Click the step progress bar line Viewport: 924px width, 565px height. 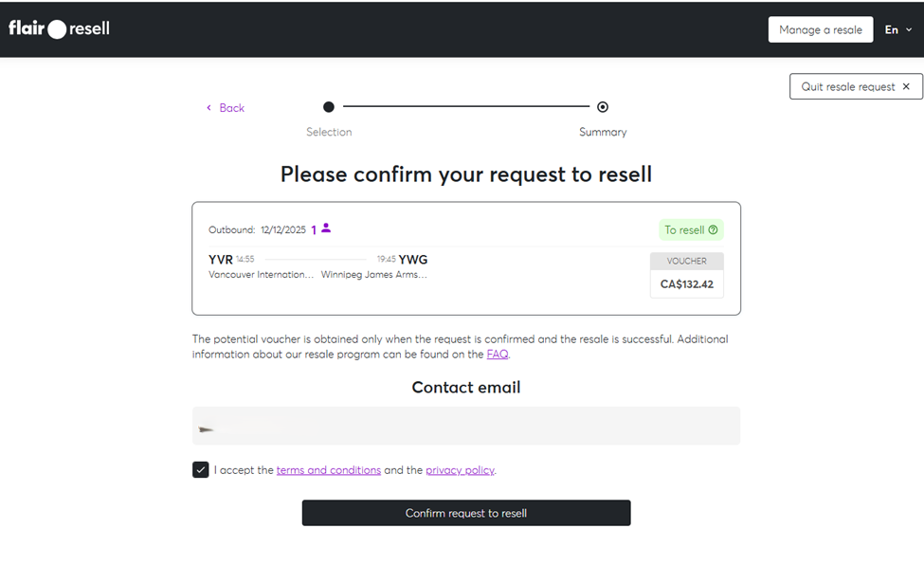coord(464,107)
